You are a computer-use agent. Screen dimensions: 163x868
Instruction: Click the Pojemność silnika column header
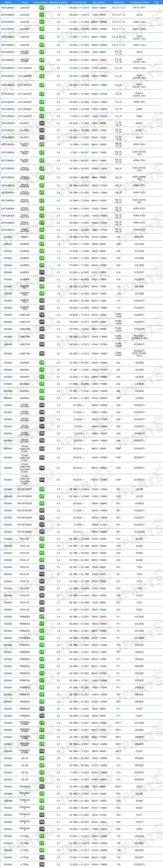[58, 2]
